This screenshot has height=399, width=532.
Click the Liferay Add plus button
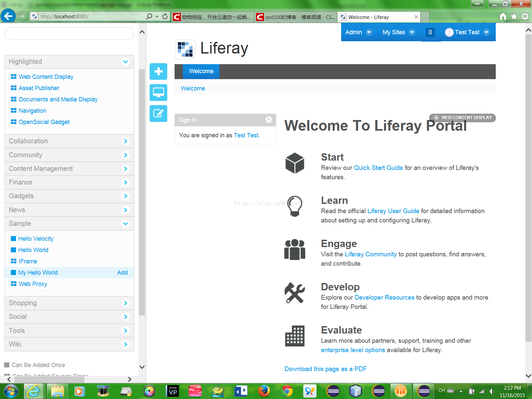coord(158,71)
